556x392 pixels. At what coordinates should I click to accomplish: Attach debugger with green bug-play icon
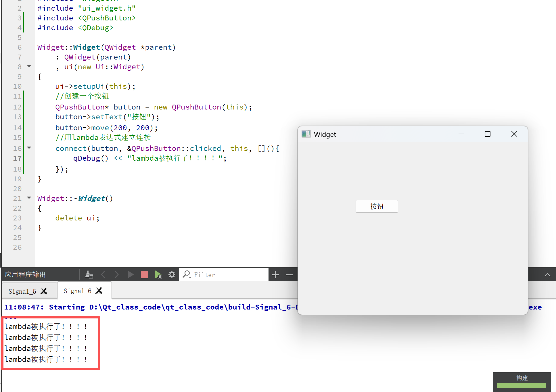point(158,275)
